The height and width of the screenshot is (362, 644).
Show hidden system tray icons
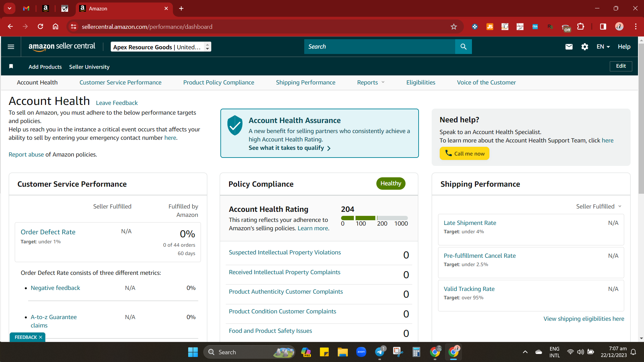point(525,352)
